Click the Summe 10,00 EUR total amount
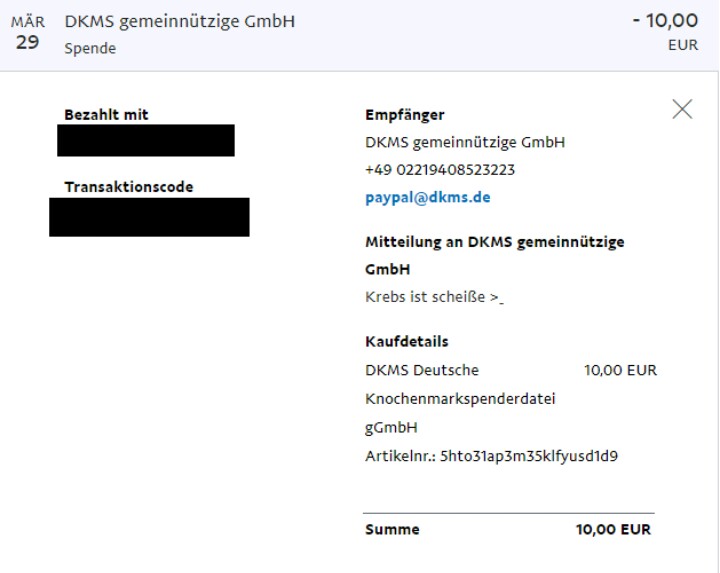The height and width of the screenshot is (573, 720). point(613,529)
